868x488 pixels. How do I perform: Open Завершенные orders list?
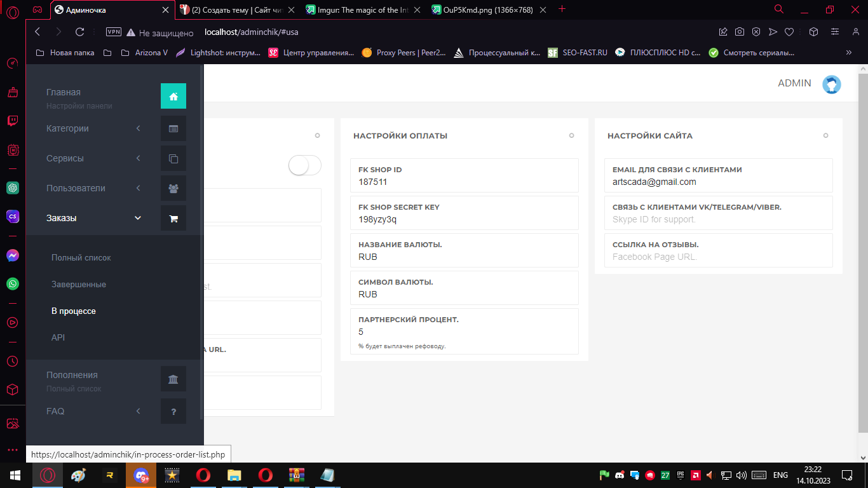pyautogui.click(x=79, y=285)
